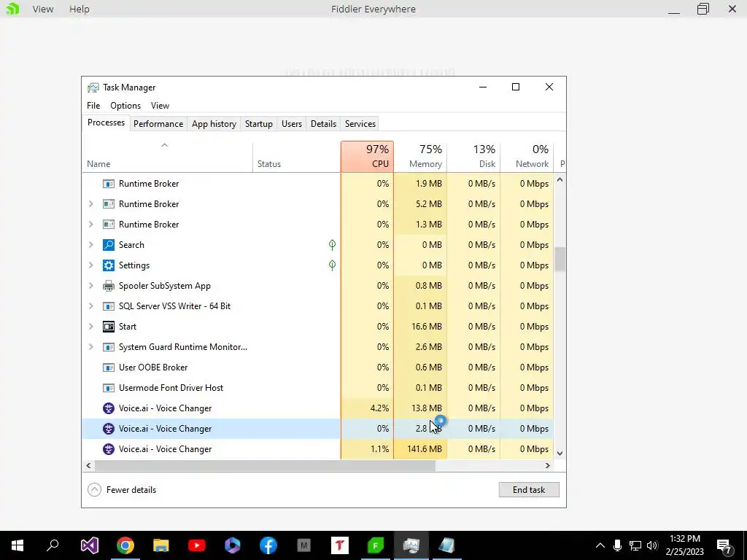The image size is (747, 560).
Task: Click the microphone tray icon
Action: pos(617,545)
